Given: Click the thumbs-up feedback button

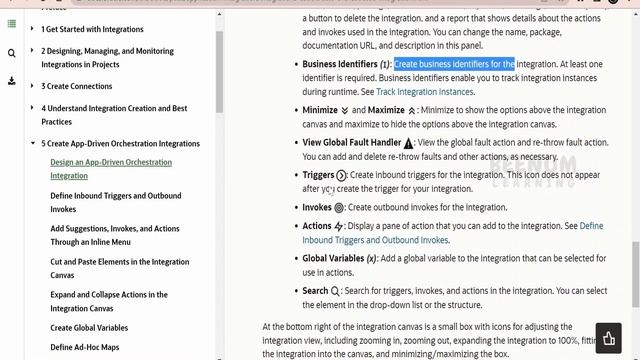Looking at the screenshot, I should tap(609, 338).
